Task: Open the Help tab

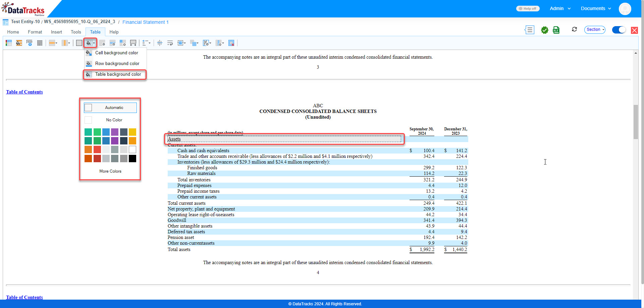Action: (x=114, y=32)
